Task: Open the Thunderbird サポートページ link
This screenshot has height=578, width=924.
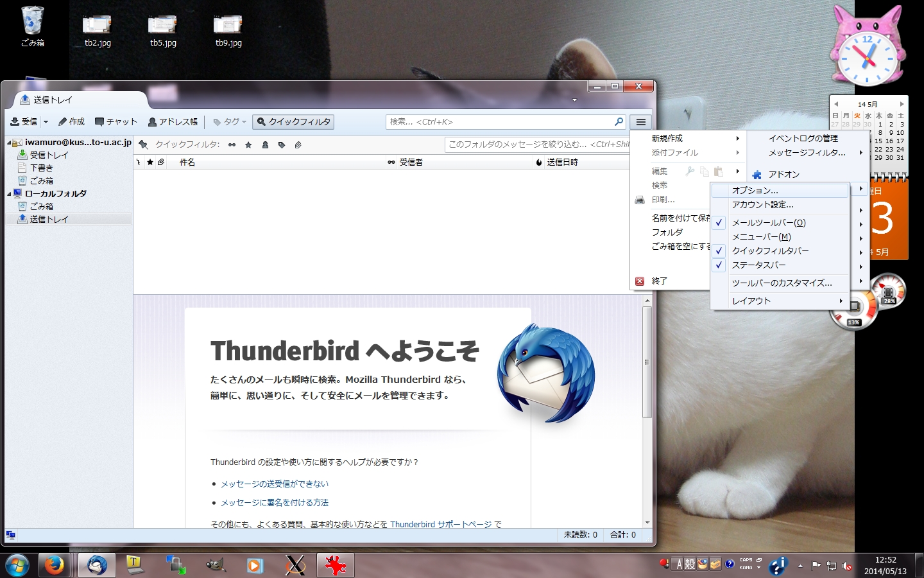Action: click(x=441, y=524)
